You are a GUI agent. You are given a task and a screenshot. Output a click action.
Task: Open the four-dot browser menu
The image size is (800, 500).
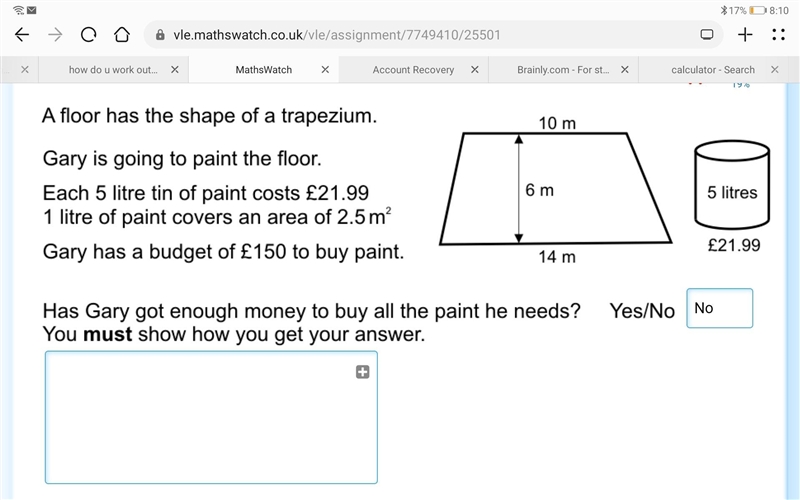coord(779,35)
